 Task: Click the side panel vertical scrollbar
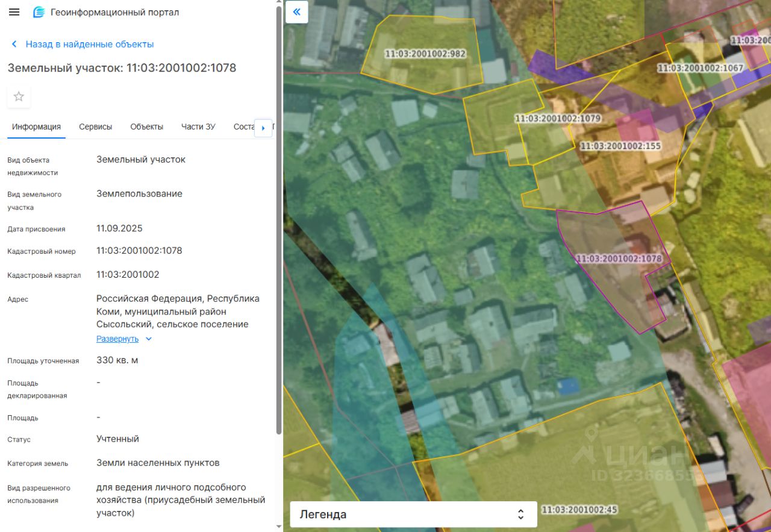click(278, 221)
